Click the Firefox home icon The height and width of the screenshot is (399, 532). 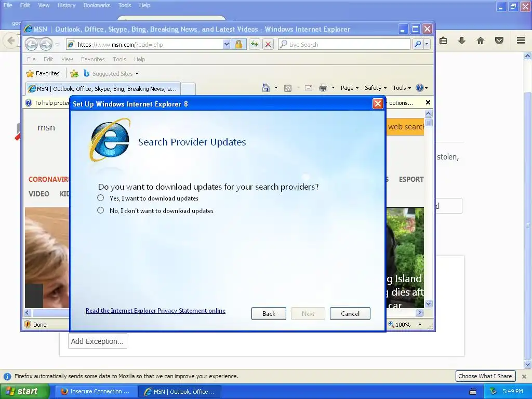[x=481, y=41]
